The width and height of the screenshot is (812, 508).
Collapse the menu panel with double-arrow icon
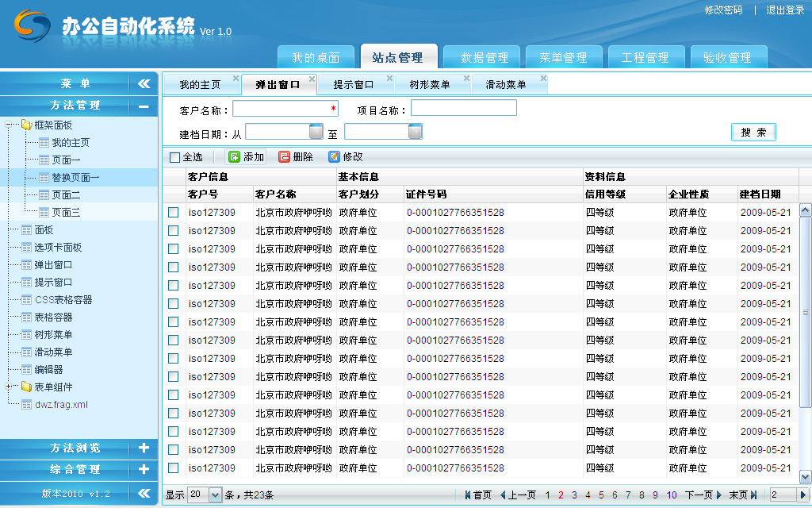tap(144, 83)
